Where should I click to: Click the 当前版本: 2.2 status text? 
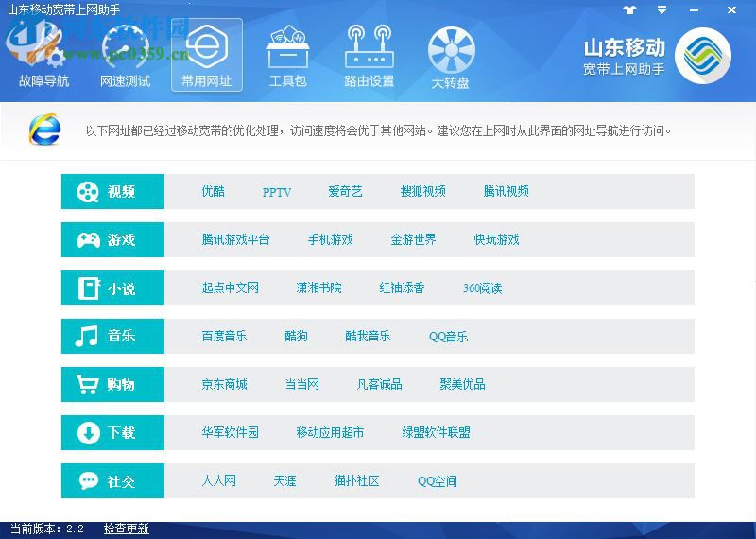(x=47, y=529)
